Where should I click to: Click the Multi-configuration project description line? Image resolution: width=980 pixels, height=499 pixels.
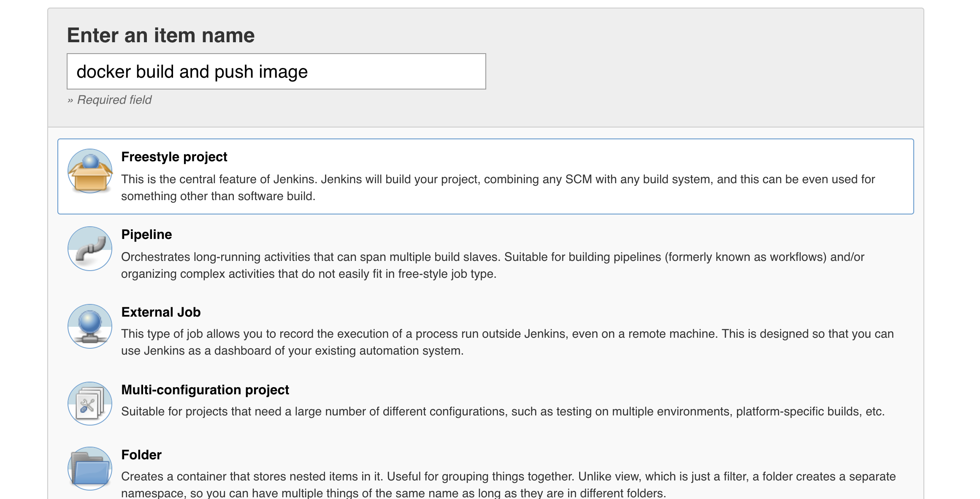[503, 411]
